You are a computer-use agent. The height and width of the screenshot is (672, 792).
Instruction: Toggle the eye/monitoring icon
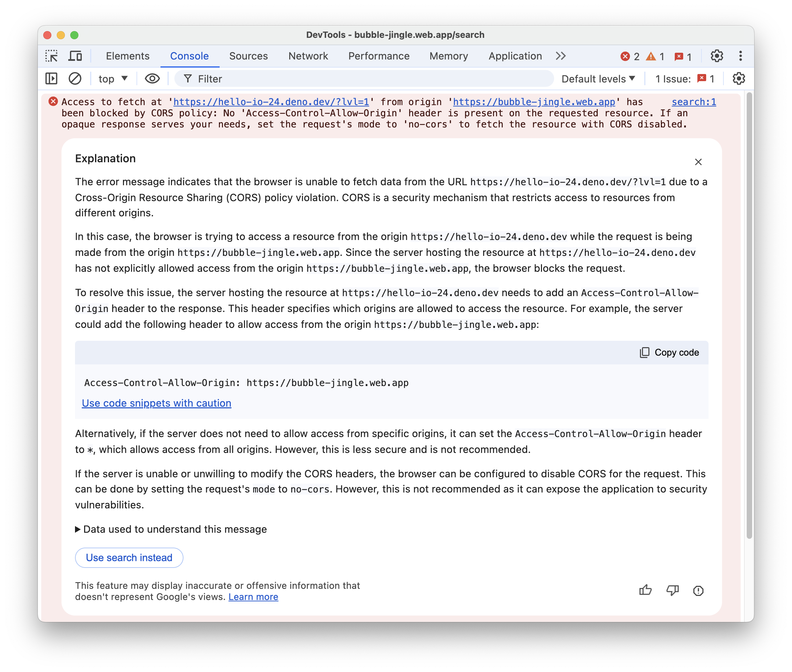point(151,79)
